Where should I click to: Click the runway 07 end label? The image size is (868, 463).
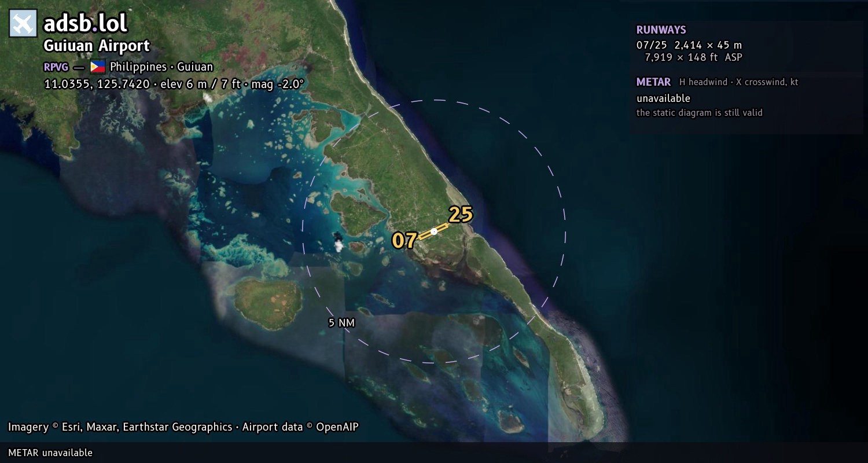[404, 240]
